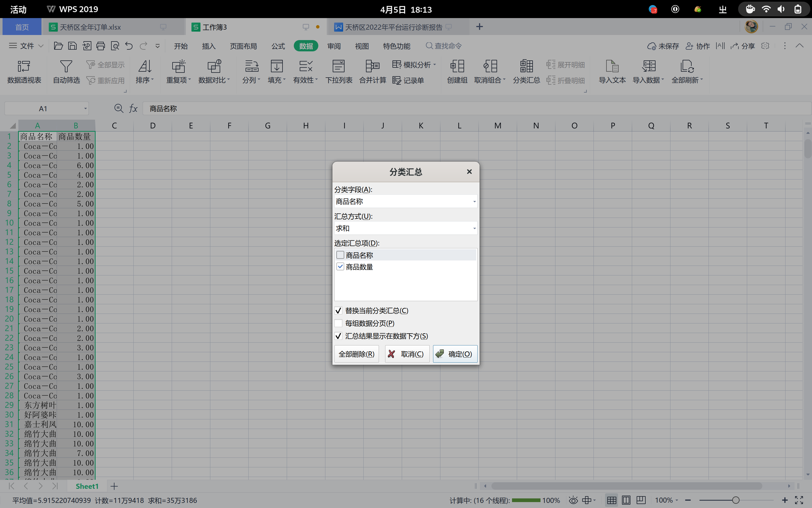Collapse the ribbon with the chevron
812x508 pixels.
click(x=799, y=46)
